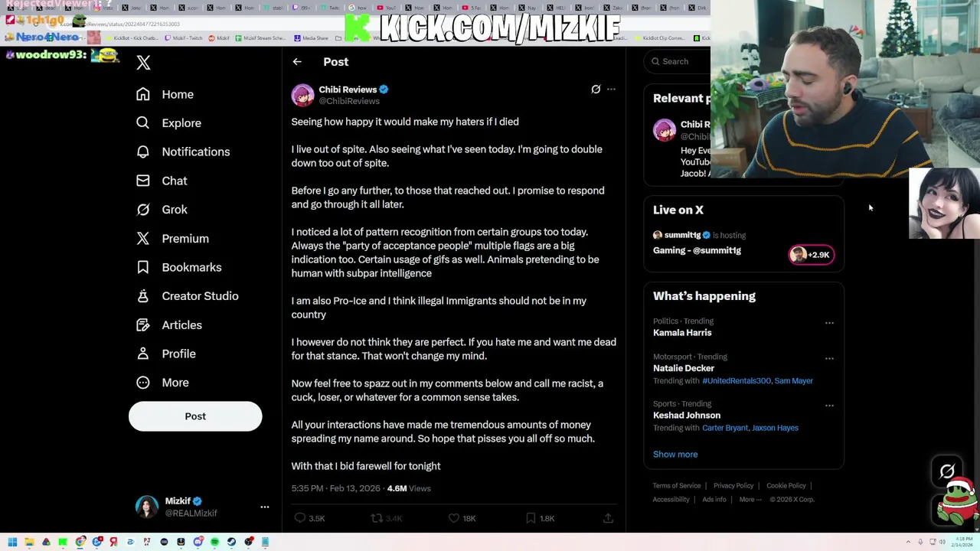Open the Privacy Policy footer link
This screenshot has height=551, width=980.
(x=733, y=486)
